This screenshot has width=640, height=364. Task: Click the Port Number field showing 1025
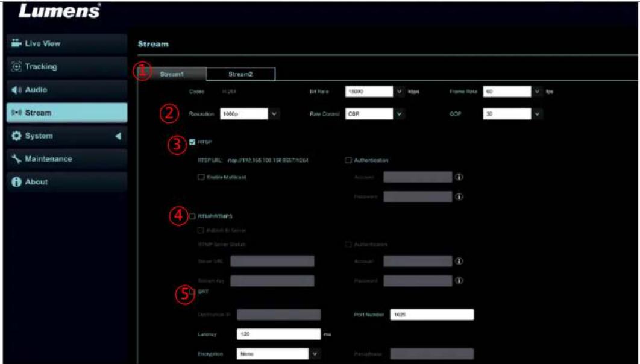(432, 314)
